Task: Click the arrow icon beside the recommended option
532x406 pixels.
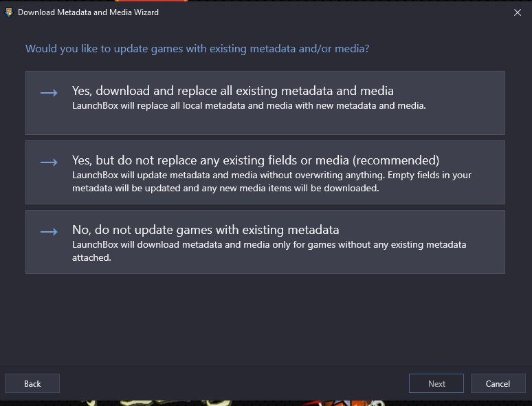Action: click(49, 162)
